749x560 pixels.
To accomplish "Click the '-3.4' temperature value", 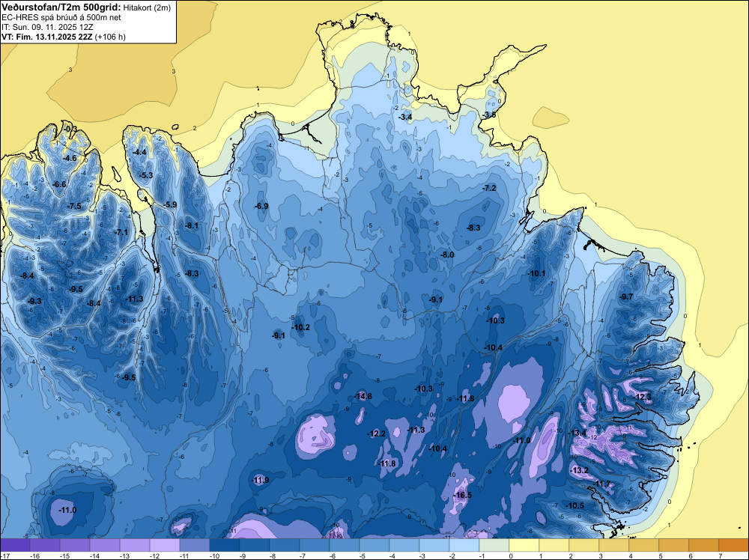I will pos(405,117).
